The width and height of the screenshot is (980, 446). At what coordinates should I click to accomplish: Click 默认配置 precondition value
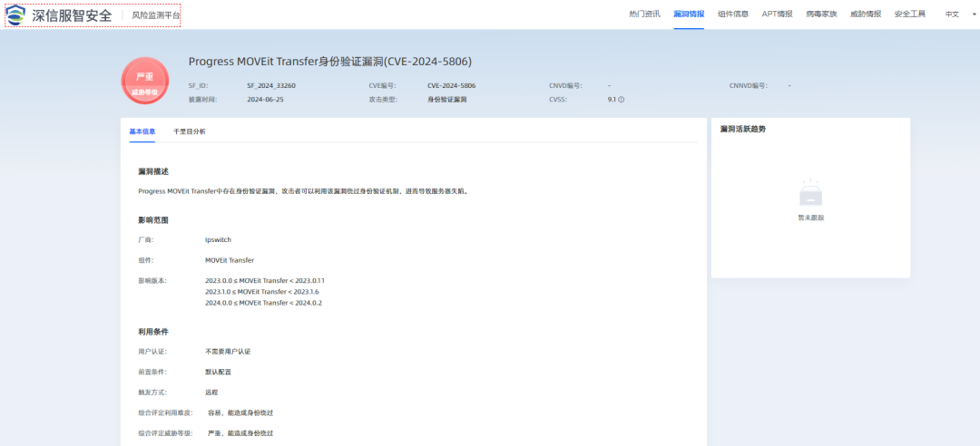tap(218, 372)
